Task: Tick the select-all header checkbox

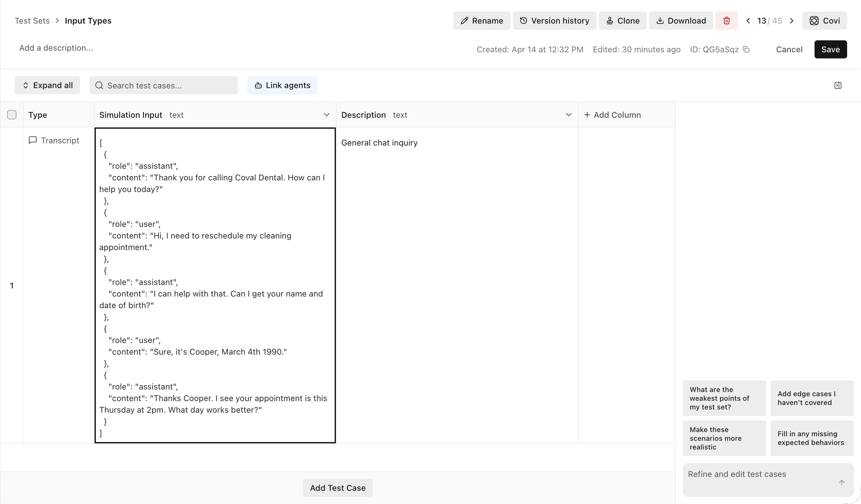Action: (x=12, y=115)
